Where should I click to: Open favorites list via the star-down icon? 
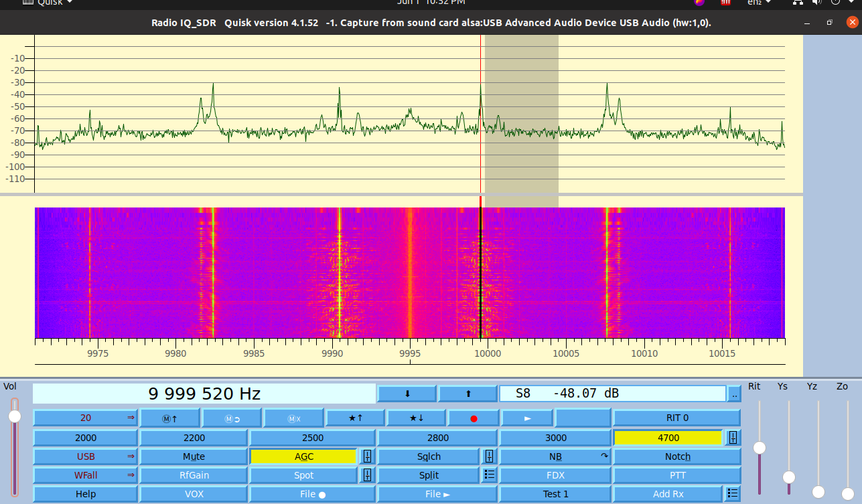tap(415, 417)
